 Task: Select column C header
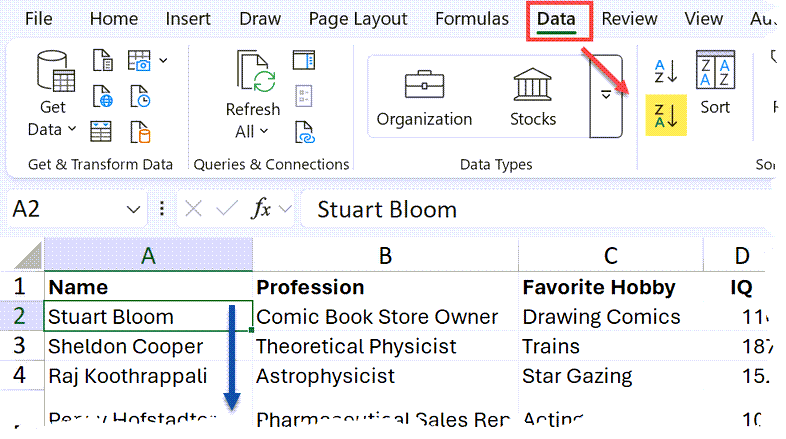pyautogui.click(x=611, y=255)
